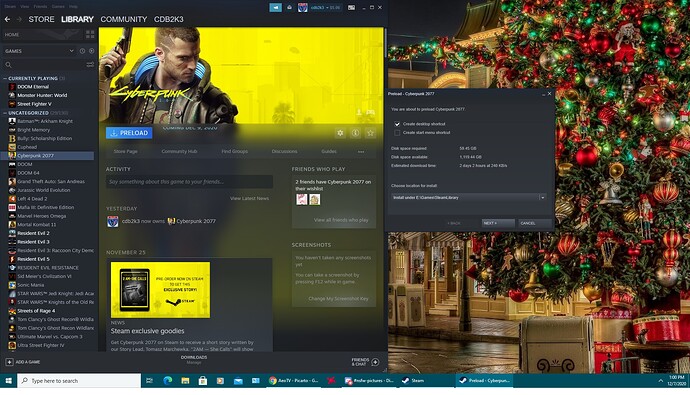The image size is (690, 395).
Task: Select DOOM Eternal in the library list
Action: tap(33, 87)
